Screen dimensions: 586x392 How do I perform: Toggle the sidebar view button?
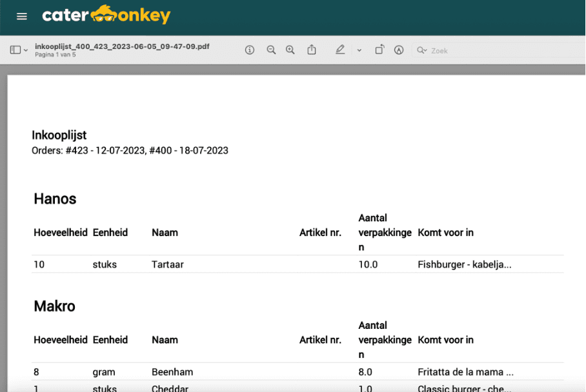pos(15,50)
